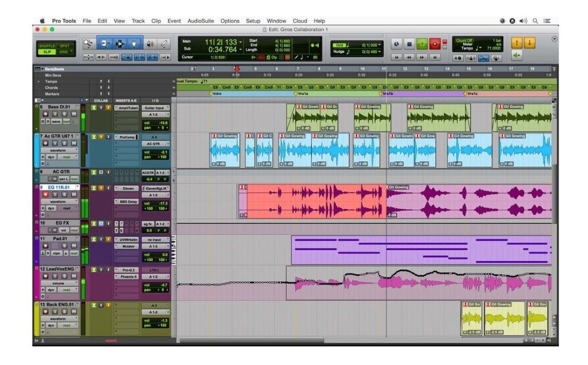Adjust the pan control on LeadVoxENG
Screen dimensions: 588x365
[155, 289]
